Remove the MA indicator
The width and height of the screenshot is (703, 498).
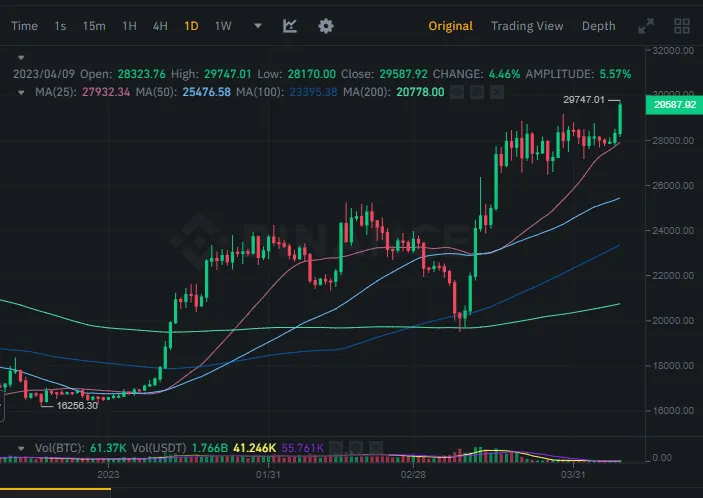pyautogui.click(x=497, y=92)
